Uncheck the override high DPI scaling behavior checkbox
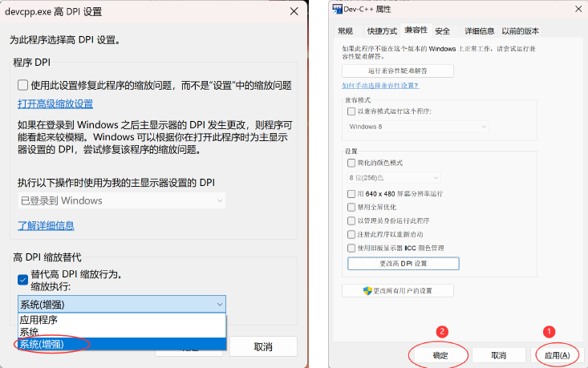The width and height of the screenshot is (588, 368). click(x=23, y=280)
